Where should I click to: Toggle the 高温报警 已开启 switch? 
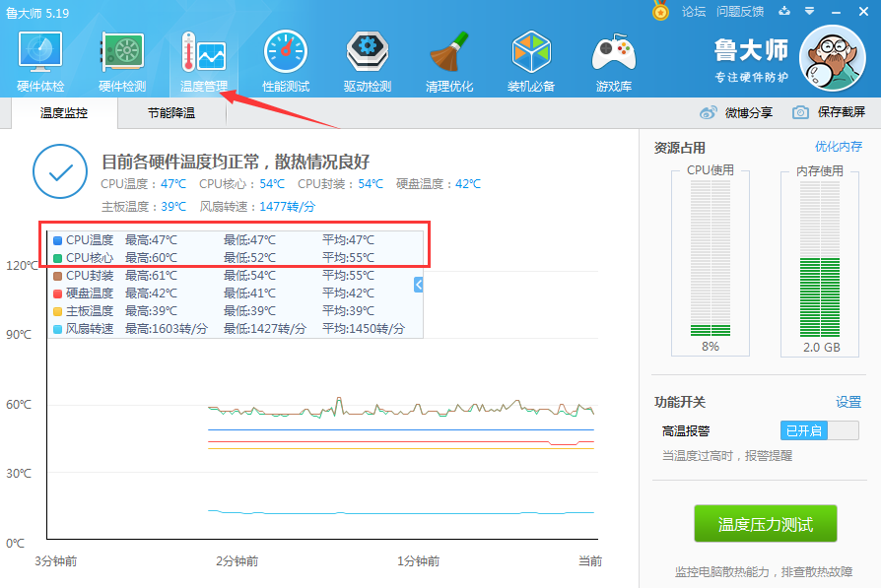tap(819, 430)
